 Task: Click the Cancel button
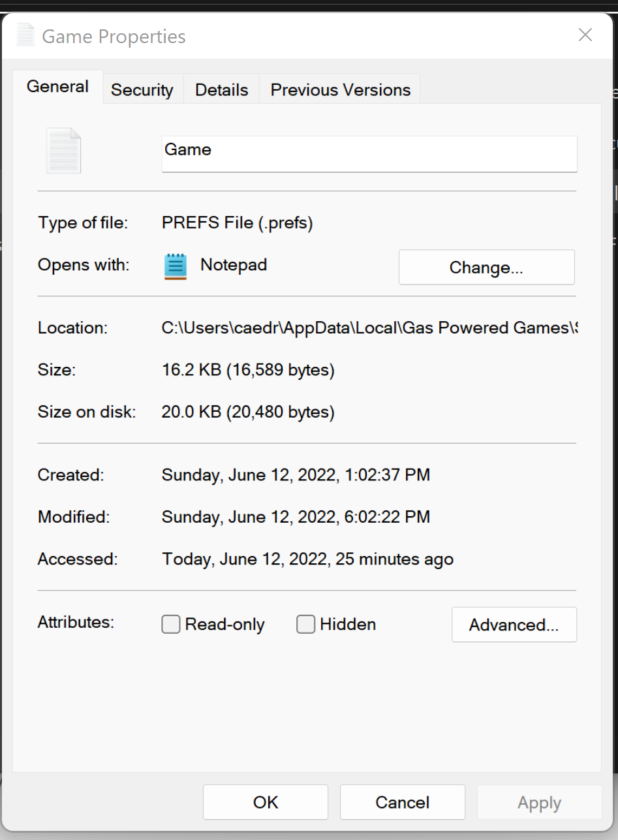(x=403, y=802)
